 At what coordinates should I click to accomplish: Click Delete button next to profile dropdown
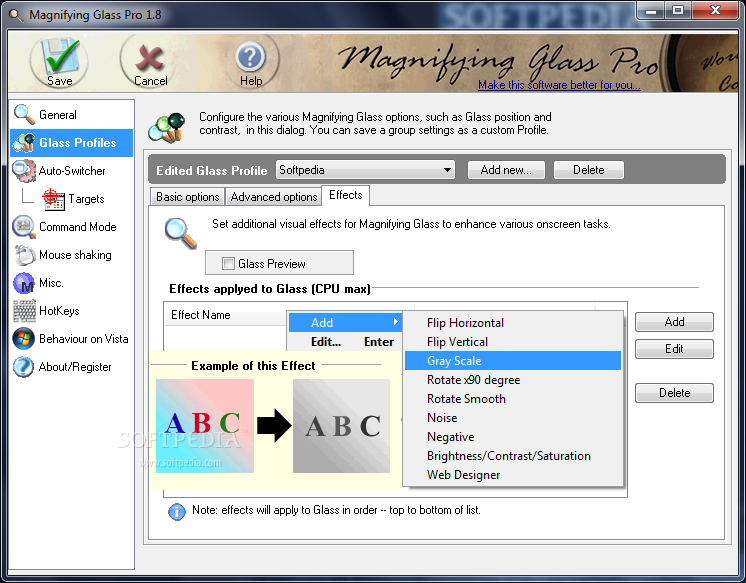[589, 170]
